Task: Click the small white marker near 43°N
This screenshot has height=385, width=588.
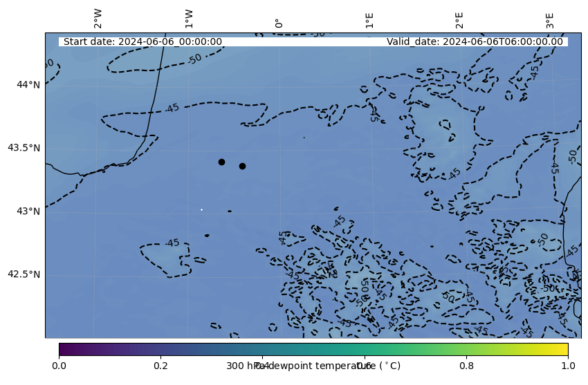Action: point(202,209)
